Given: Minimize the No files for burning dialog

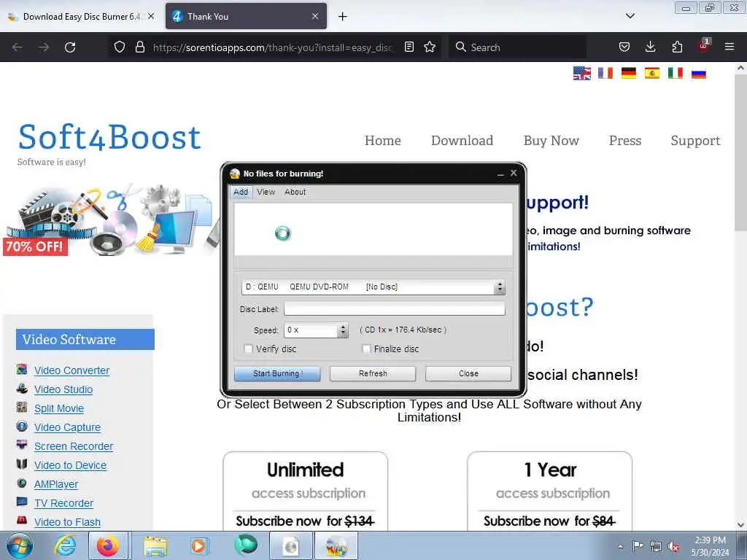Looking at the screenshot, I should 500,174.
